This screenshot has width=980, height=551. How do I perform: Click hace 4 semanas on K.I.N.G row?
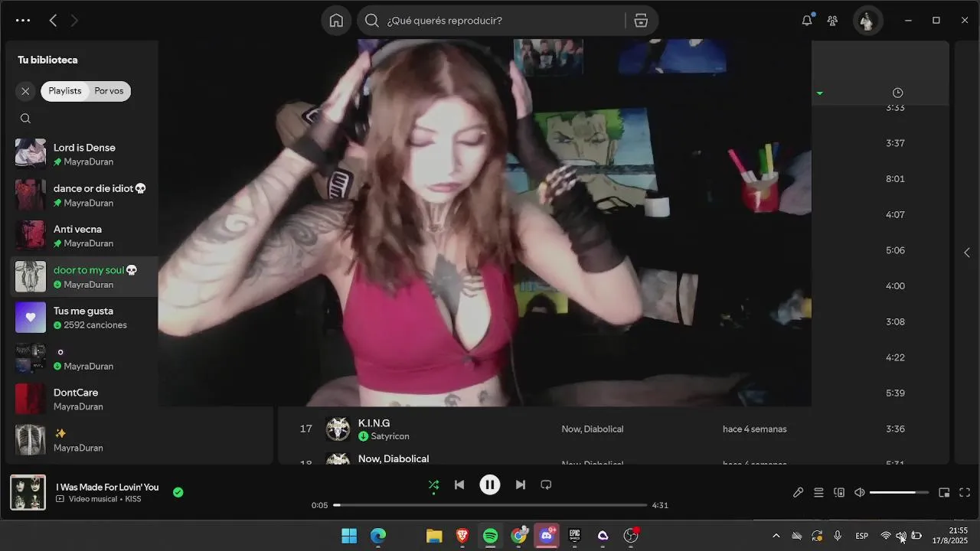coord(754,429)
